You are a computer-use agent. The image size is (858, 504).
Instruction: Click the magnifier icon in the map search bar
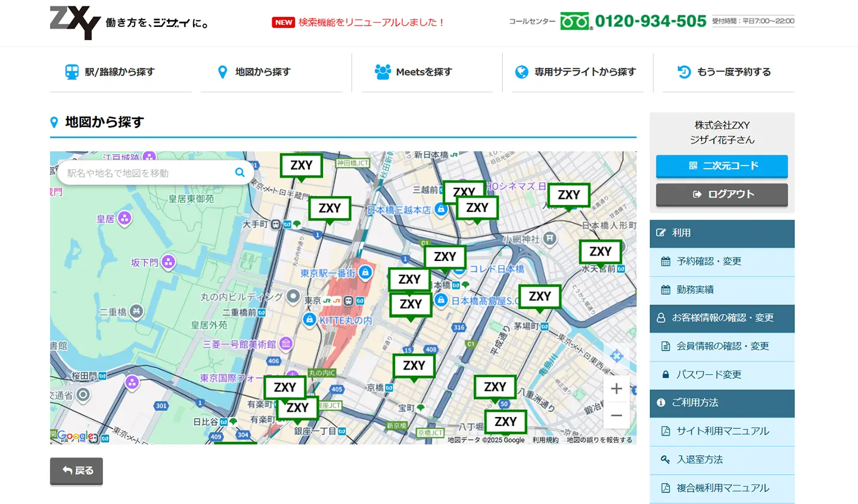coord(240,173)
